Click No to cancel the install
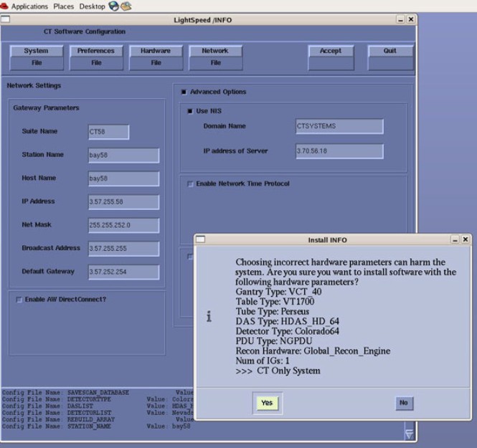The height and width of the screenshot is (448, 477). [x=403, y=403]
